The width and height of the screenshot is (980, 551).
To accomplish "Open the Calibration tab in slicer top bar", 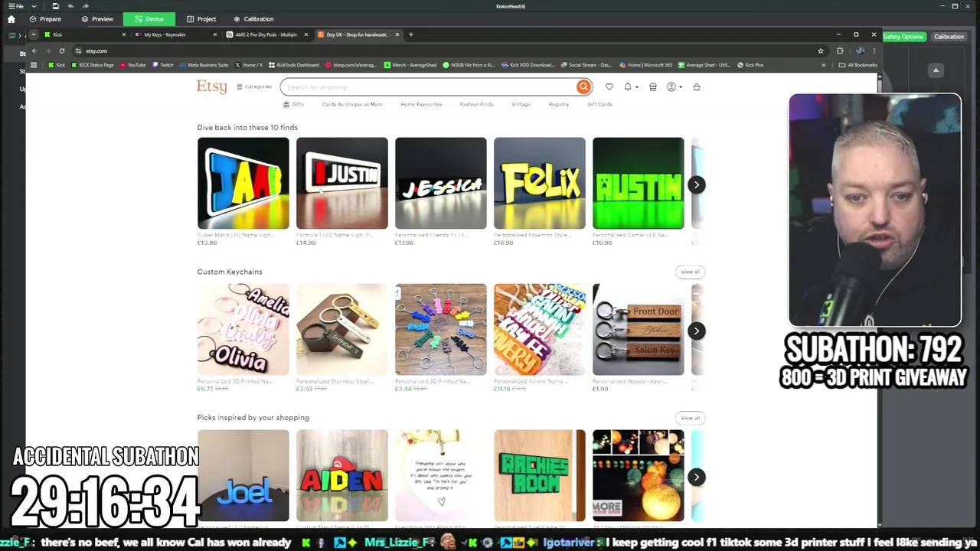I will point(253,18).
